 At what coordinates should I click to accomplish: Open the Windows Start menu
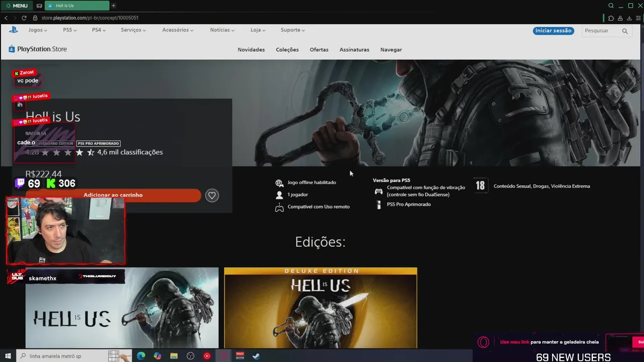(8, 356)
